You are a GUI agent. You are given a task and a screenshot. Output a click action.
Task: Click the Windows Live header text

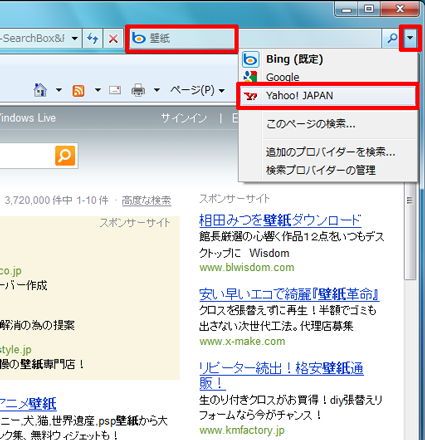(x=27, y=118)
